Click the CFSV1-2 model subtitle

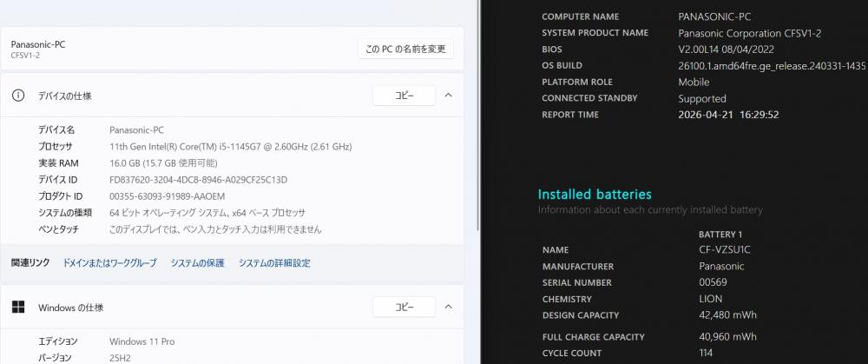point(25,56)
